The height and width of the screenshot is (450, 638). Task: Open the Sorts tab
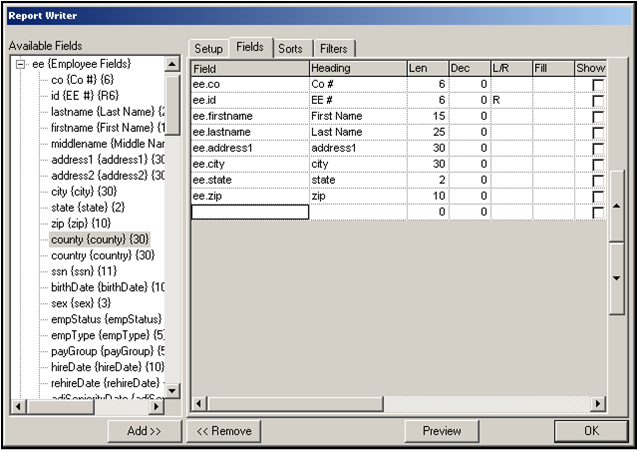click(292, 49)
